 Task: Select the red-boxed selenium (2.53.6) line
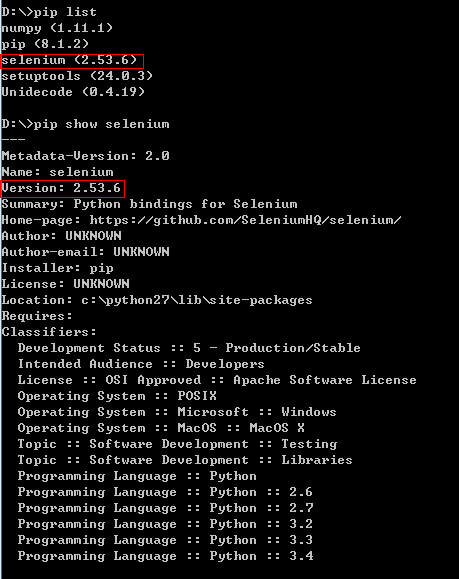tap(72, 61)
